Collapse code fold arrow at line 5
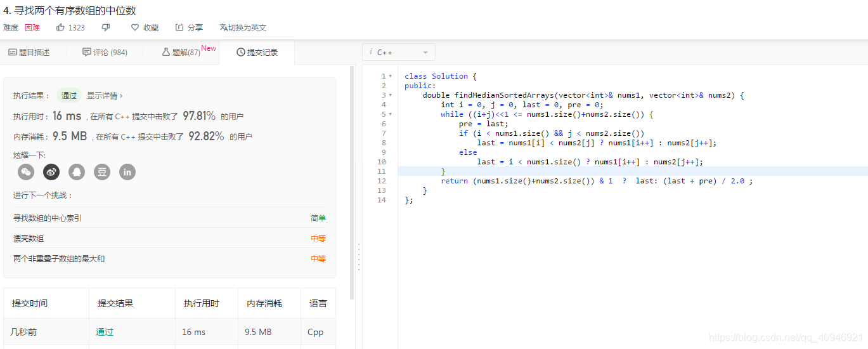868x349 pixels. pyautogui.click(x=391, y=114)
